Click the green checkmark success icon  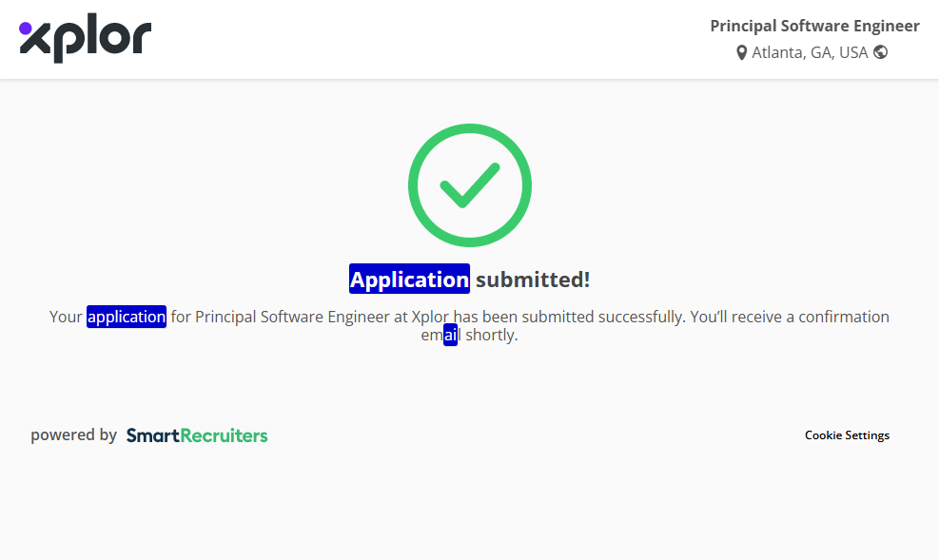[x=469, y=185]
